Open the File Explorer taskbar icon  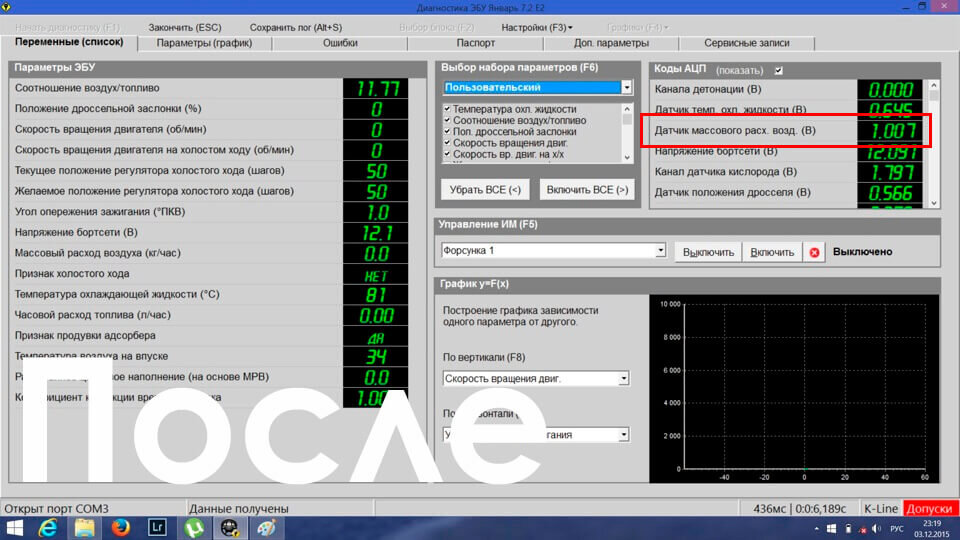click(x=84, y=528)
